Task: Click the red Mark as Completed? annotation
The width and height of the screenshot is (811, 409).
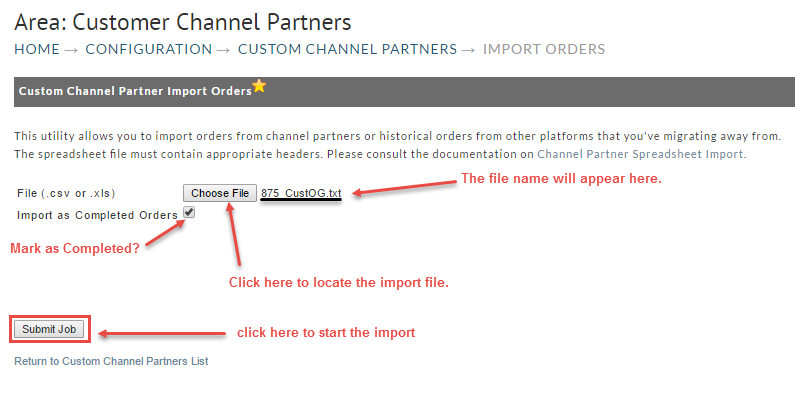Action: coord(75,248)
